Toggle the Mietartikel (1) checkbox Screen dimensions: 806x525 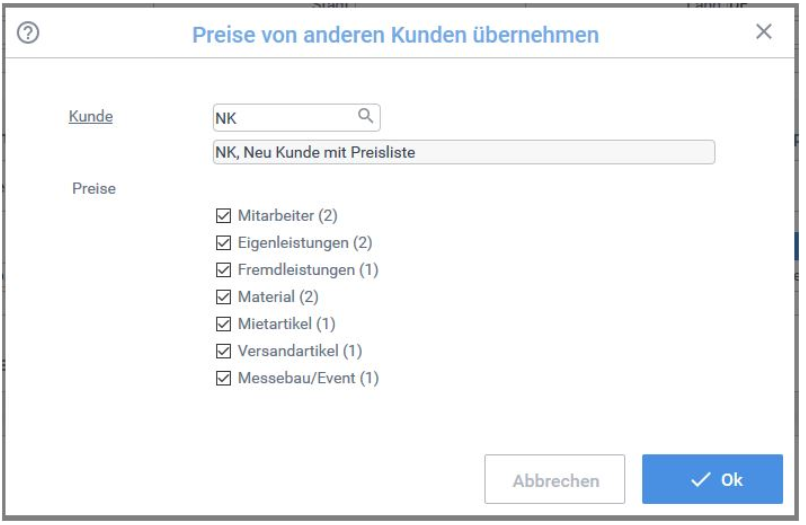point(223,324)
